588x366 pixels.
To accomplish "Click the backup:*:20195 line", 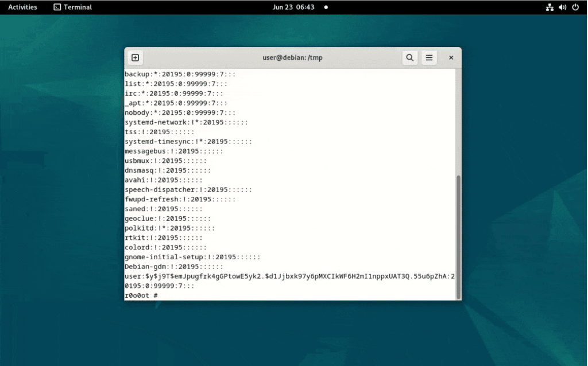I will click(x=180, y=74).
